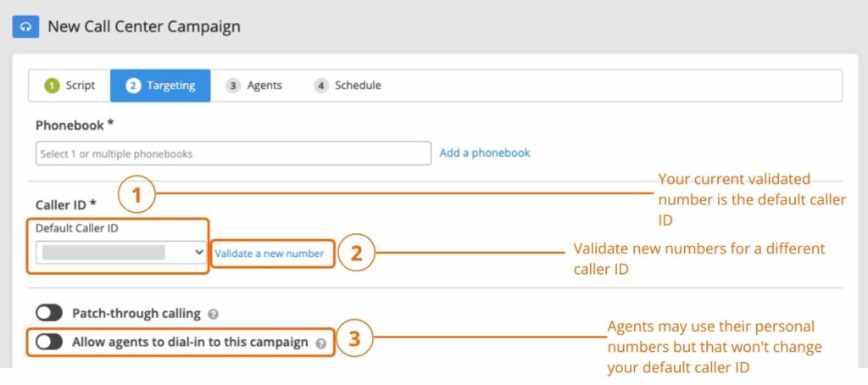The height and width of the screenshot is (385, 868).
Task: Click the Add a phonebook link
Action: click(x=485, y=153)
